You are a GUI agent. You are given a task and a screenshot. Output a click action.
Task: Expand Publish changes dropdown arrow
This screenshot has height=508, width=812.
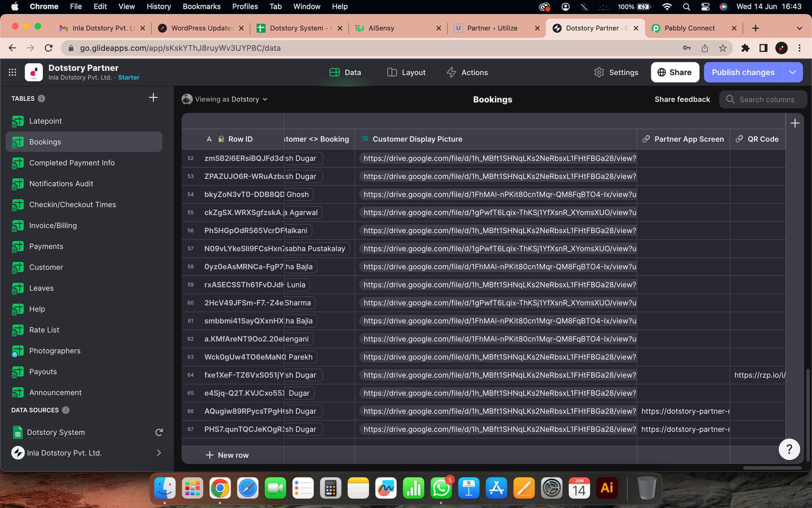[x=793, y=72]
